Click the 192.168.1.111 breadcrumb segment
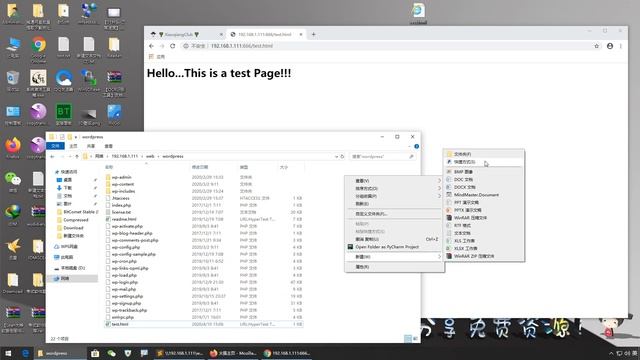The width and height of the screenshot is (640, 360). (x=124, y=156)
